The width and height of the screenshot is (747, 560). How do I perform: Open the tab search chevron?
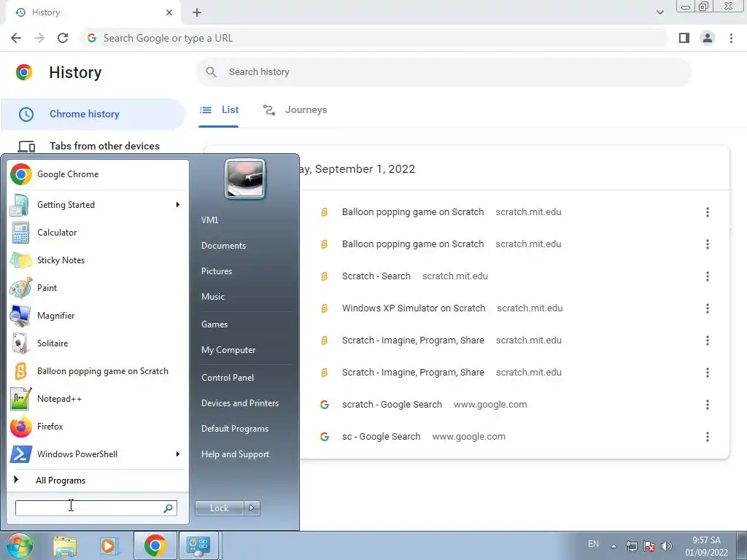point(659,12)
